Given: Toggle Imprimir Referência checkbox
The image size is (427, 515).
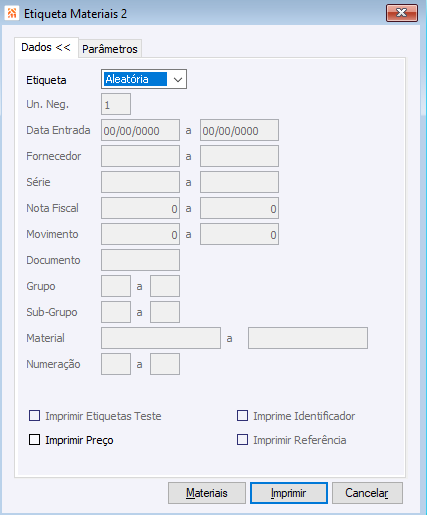Looking at the screenshot, I should click(x=242, y=440).
